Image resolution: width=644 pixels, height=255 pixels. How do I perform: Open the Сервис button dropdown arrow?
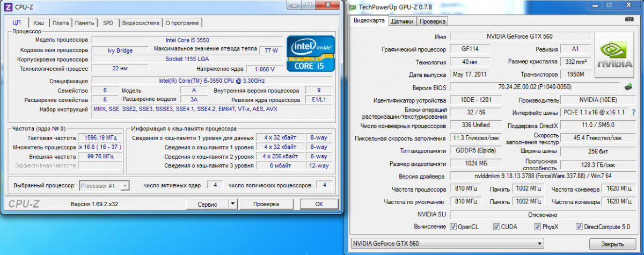pyautogui.click(x=232, y=204)
